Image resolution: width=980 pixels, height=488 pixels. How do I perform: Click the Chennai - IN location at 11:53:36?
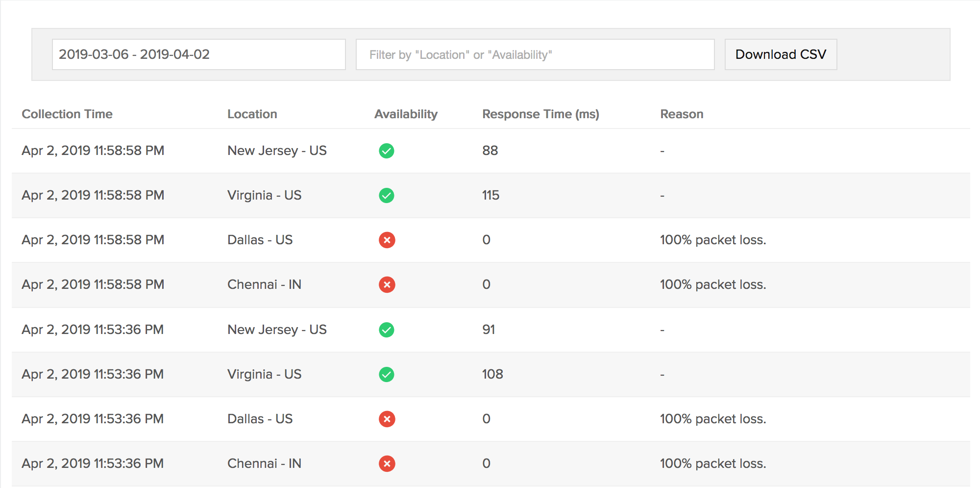[264, 463]
